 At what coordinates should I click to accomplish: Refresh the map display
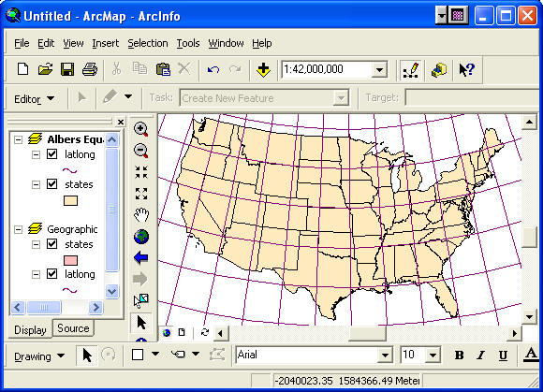click(205, 332)
